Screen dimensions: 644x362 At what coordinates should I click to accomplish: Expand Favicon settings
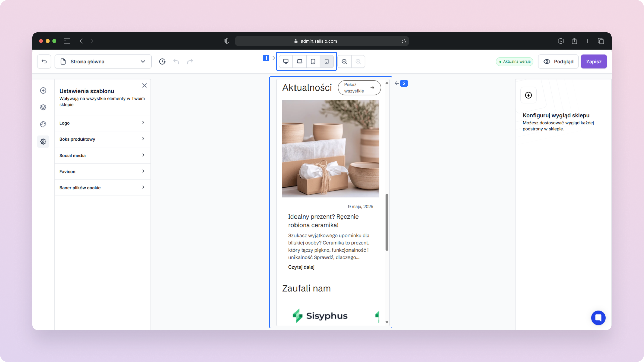point(102,171)
